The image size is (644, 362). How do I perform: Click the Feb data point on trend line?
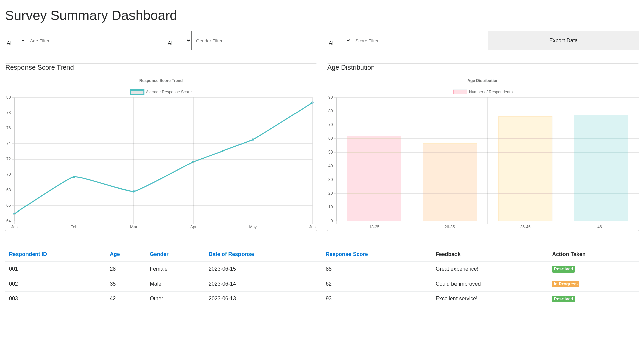point(74,177)
